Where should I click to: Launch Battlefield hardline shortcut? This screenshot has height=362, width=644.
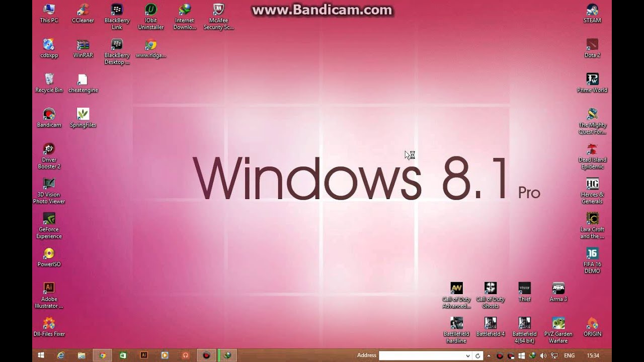tap(456, 330)
